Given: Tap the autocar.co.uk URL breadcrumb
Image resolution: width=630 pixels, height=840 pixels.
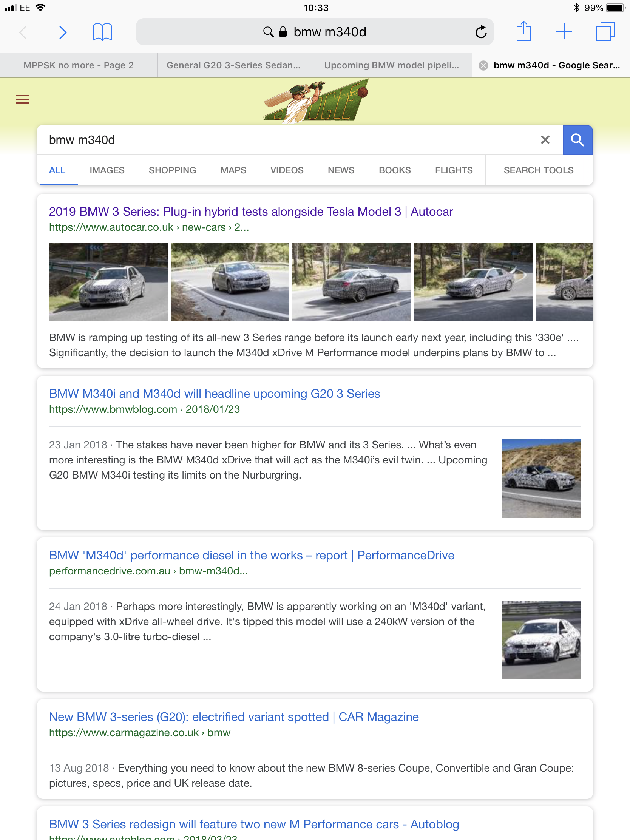Looking at the screenshot, I should (x=149, y=227).
